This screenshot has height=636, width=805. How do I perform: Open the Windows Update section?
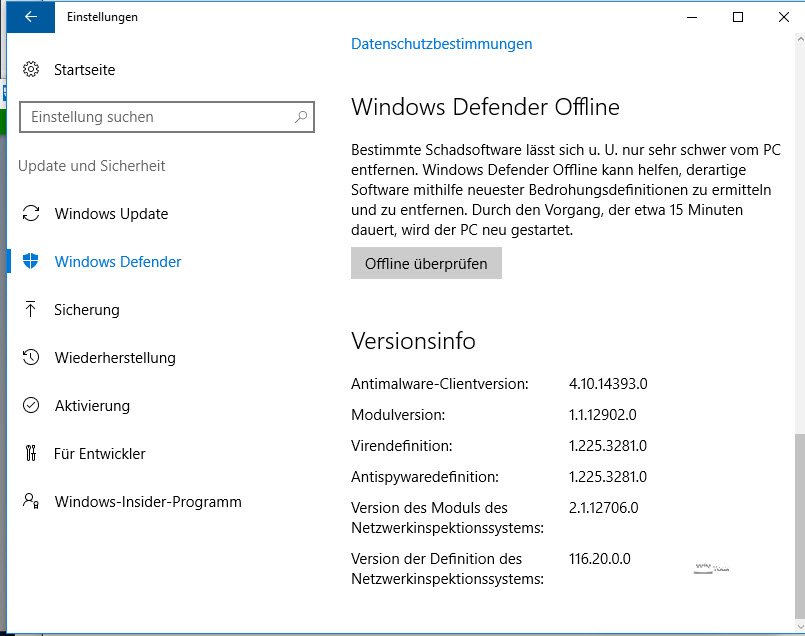pos(111,214)
